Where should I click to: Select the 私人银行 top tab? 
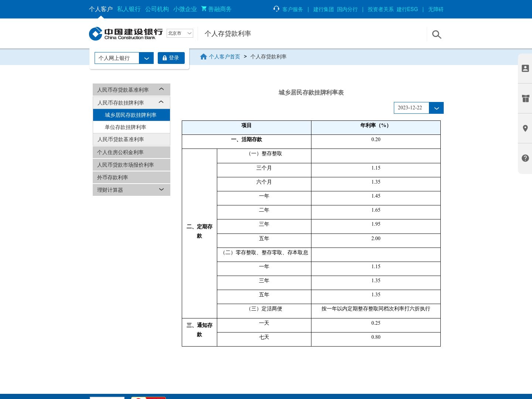click(129, 9)
